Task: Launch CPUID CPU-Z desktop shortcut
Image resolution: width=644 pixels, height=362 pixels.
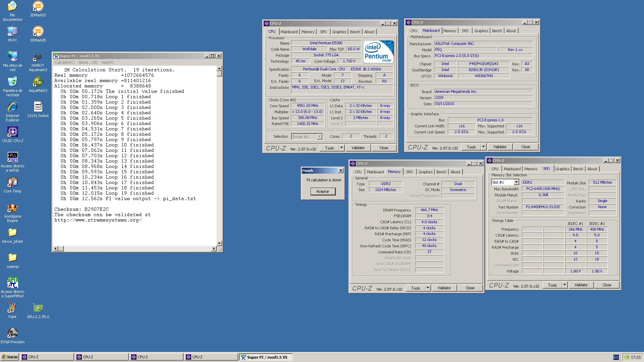Action: click(12, 134)
